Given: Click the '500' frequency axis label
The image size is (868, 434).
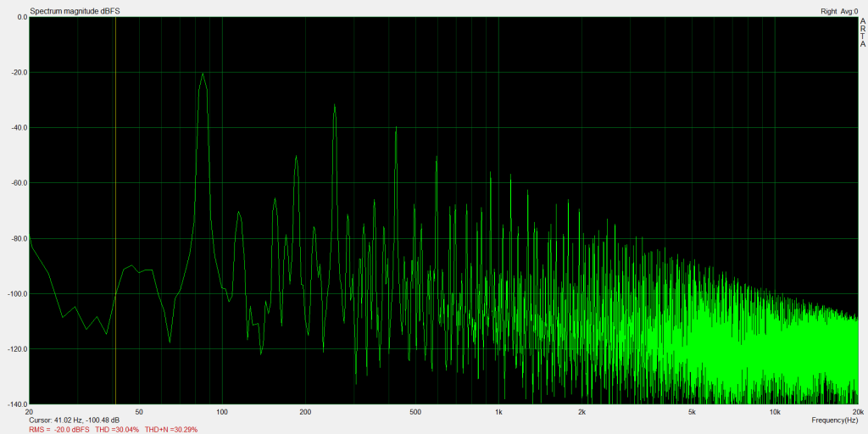Looking at the screenshot, I should point(415,413).
